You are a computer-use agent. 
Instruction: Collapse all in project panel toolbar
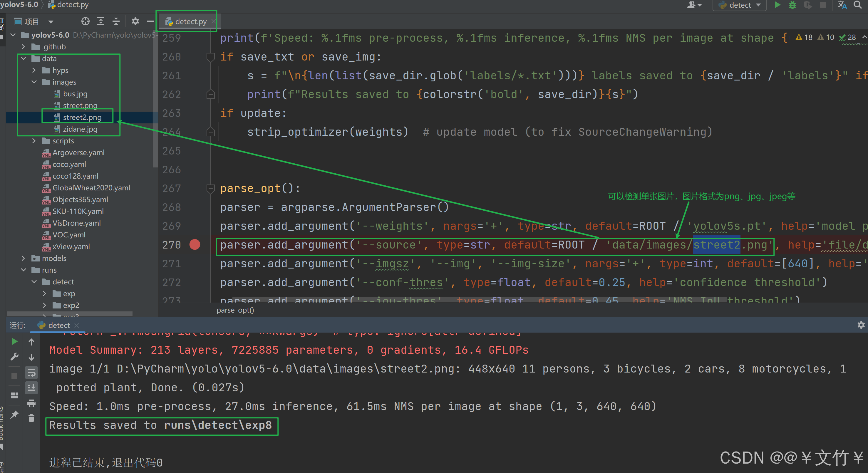point(116,21)
